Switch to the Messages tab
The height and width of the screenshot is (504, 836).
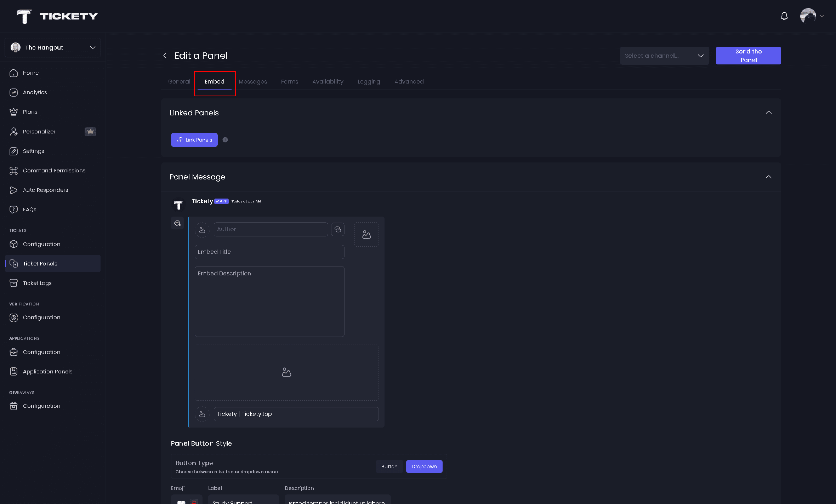253,81
